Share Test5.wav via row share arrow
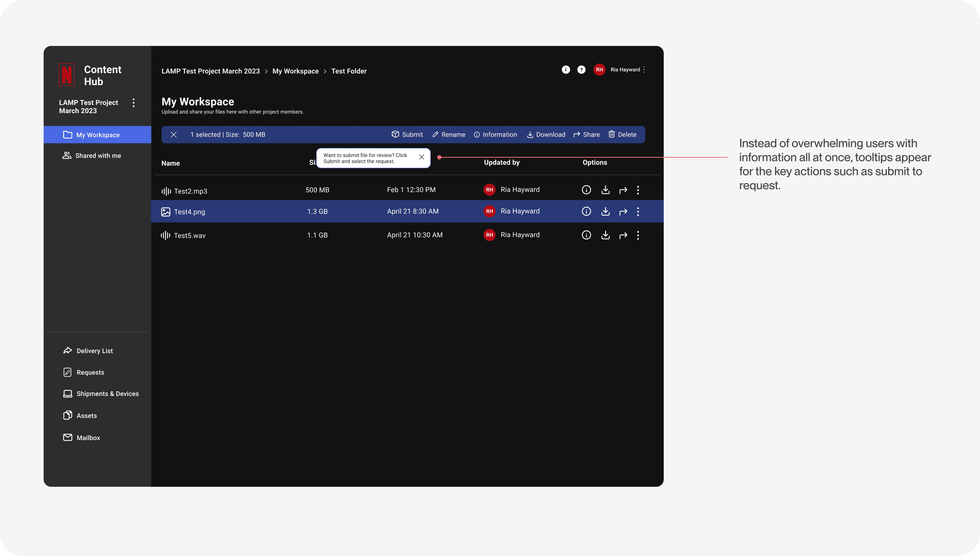This screenshot has width=980, height=556. (x=623, y=235)
